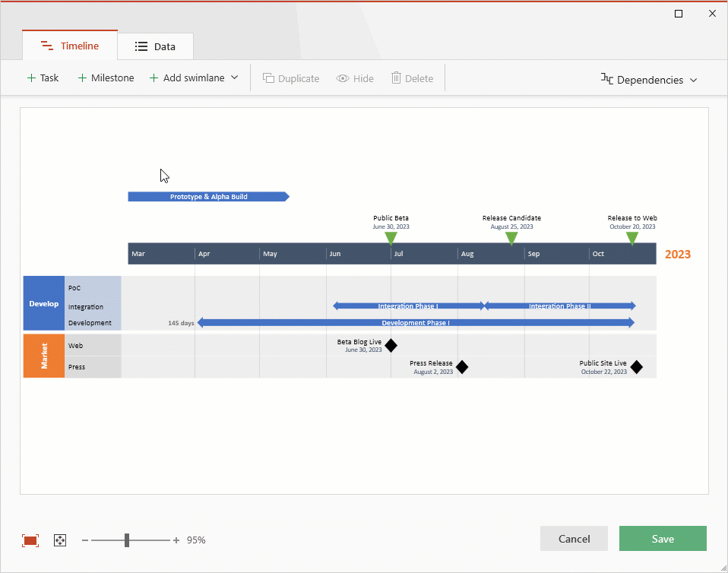The image size is (728, 573).
Task: Select the Public Beta milestone marker
Action: tap(391, 238)
